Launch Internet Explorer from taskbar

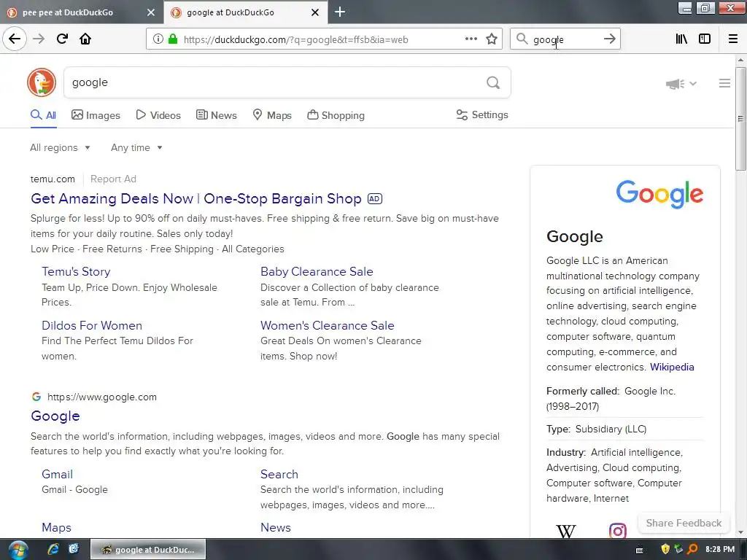tap(53, 549)
